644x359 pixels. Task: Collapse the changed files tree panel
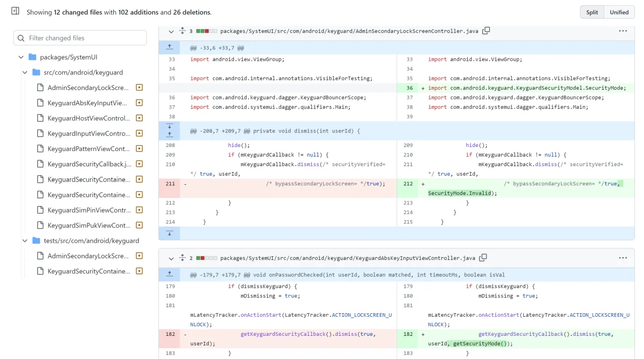click(x=15, y=11)
